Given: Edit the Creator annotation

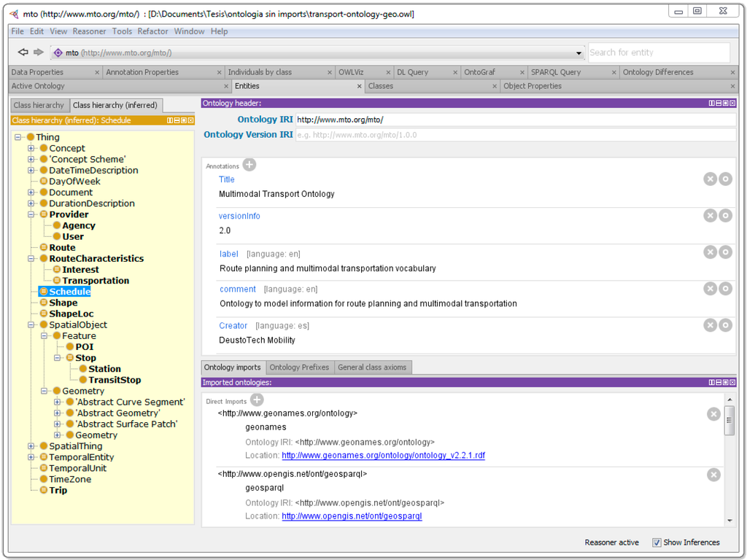Looking at the screenshot, I should coord(725,324).
